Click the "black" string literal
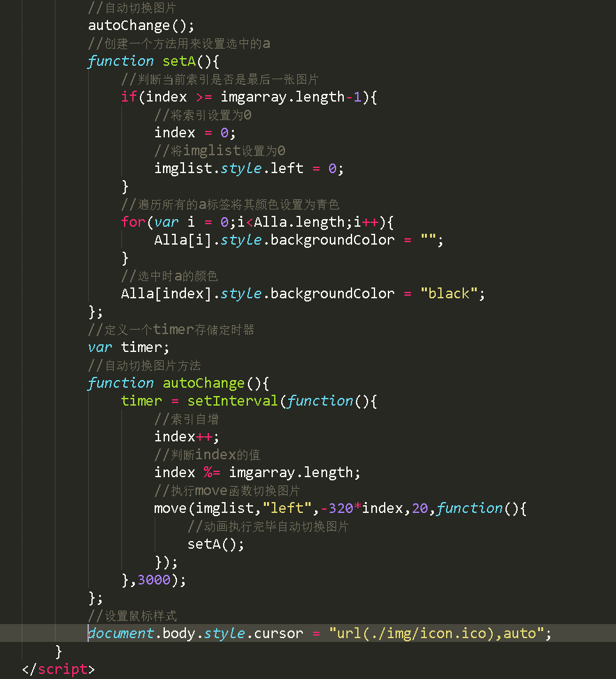616x679 pixels. click(449, 294)
